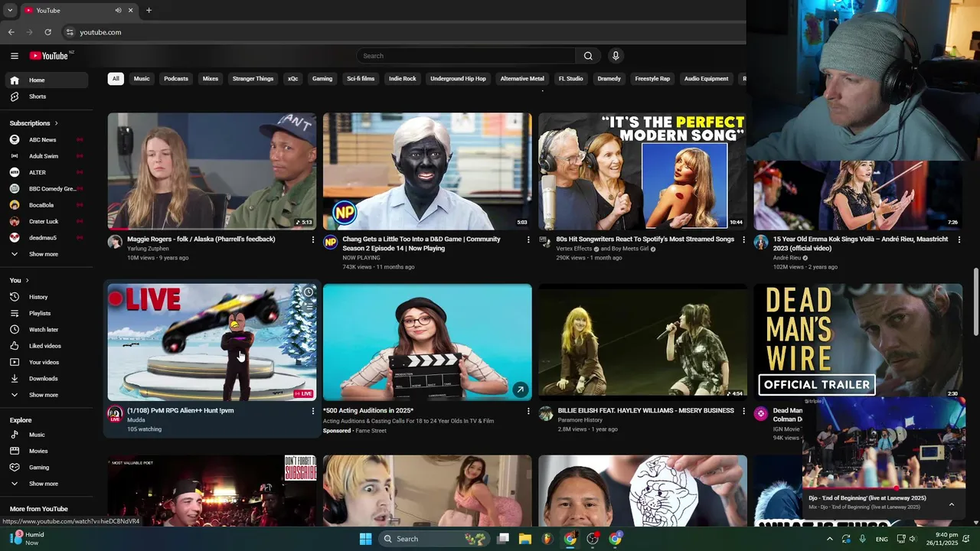This screenshot has width=980, height=551.
Task: Open more options for Billie Eilish video
Action: pos(743,411)
